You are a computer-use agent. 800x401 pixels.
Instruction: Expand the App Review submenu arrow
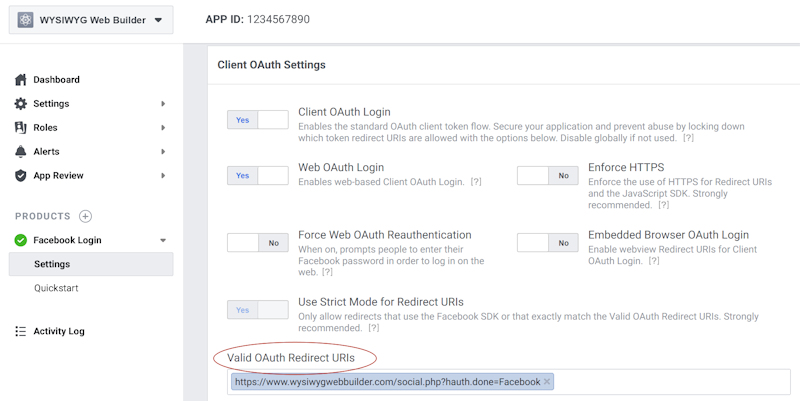tap(163, 176)
